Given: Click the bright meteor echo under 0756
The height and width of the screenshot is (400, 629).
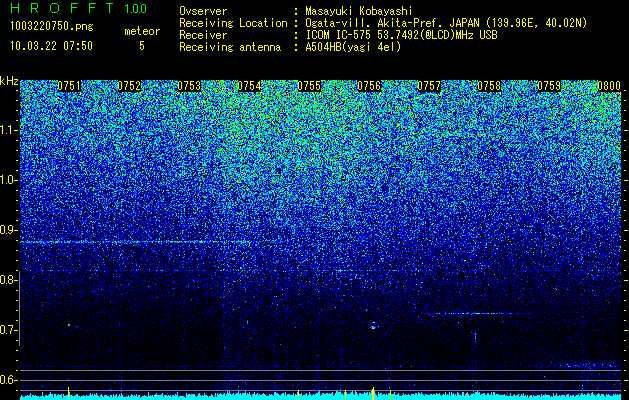Looking at the screenshot, I should [x=373, y=325].
